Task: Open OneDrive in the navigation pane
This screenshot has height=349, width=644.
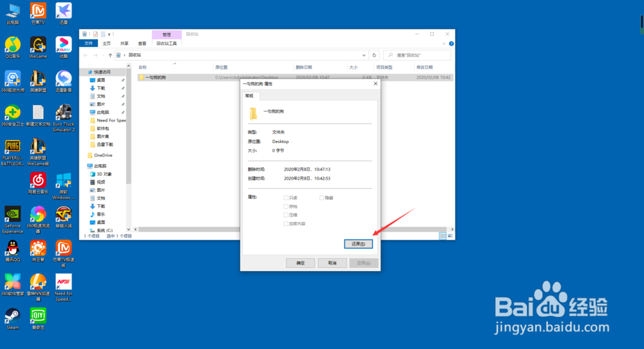Action: [x=102, y=155]
